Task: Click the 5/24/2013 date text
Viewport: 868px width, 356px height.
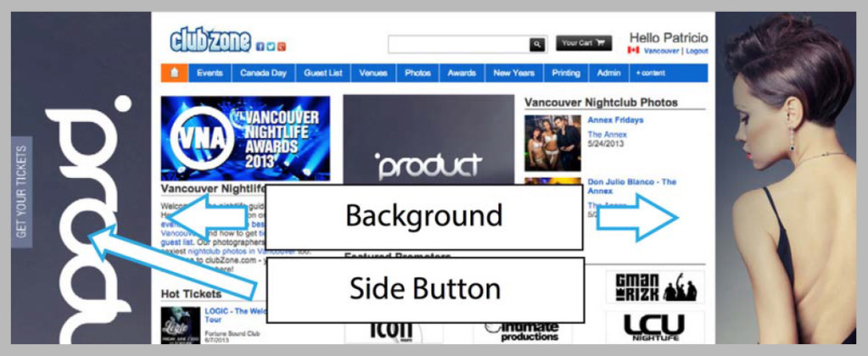Action: coord(605,143)
